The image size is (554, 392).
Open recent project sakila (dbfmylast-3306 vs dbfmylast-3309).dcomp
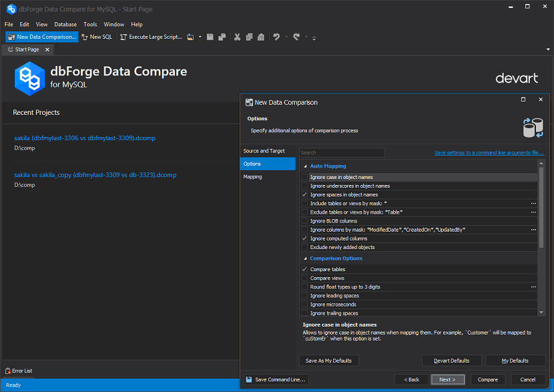85,138
